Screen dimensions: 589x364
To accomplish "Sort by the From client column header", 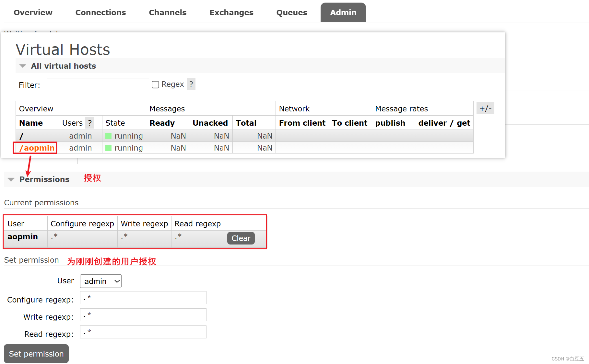I will [302, 123].
